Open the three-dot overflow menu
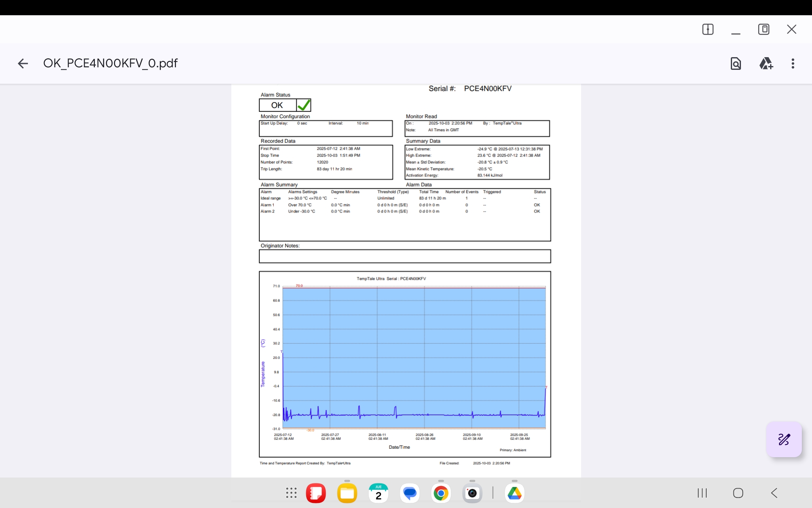This screenshot has width=812, height=508. tap(793, 63)
